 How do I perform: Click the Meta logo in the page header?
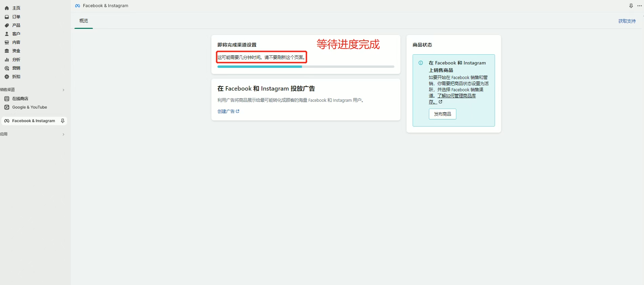78,6
